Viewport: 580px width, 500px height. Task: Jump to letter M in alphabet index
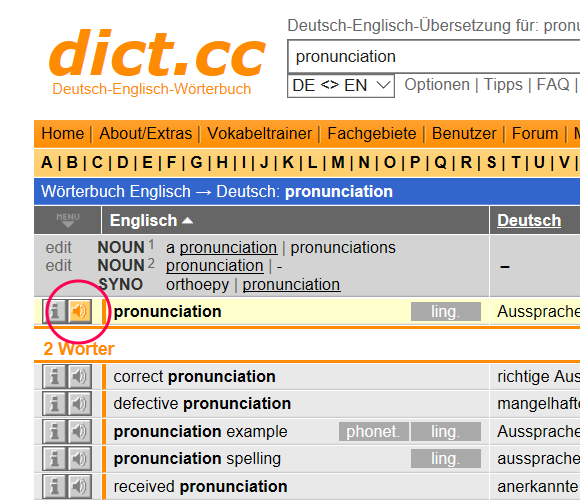tap(338, 163)
